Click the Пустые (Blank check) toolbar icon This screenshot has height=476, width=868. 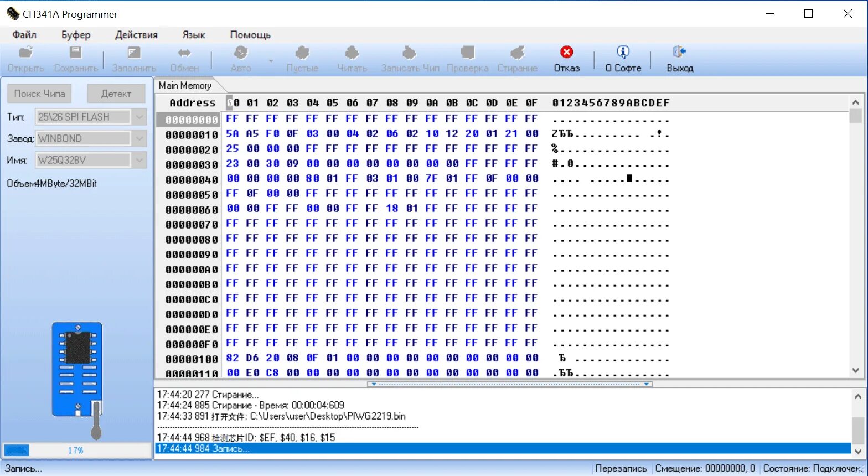[x=302, y=53]
